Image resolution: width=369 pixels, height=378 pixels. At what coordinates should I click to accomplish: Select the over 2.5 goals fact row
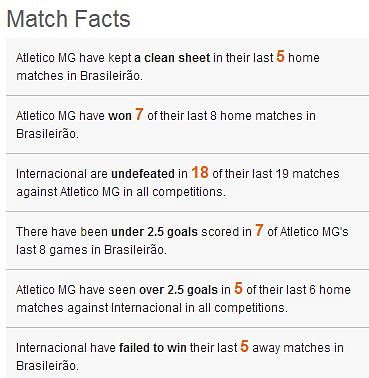[187, 299]
